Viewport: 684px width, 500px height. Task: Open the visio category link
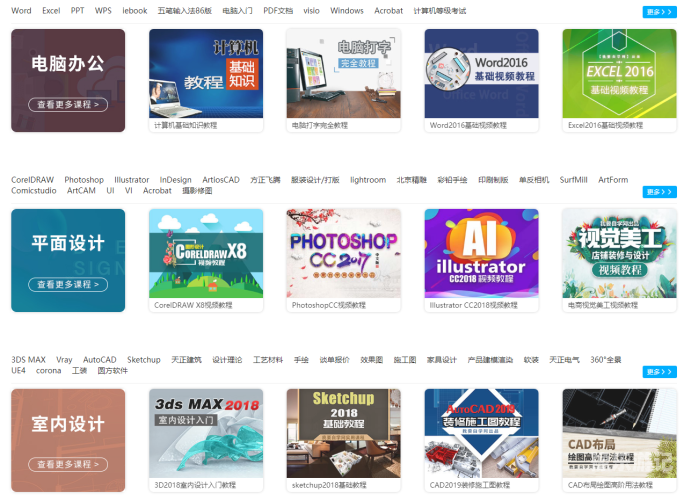(x=311, y=10)
